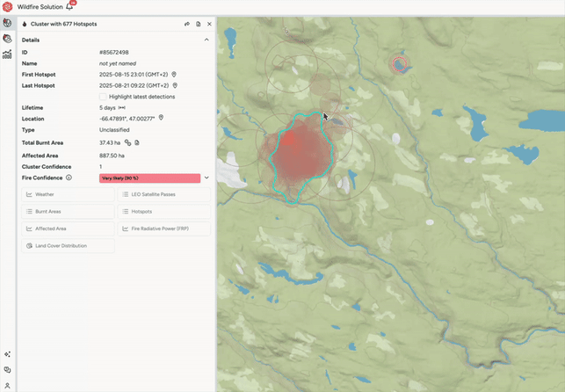Expand Fire Confidence details chevron
Image resolution: width=565 pixels, height=392 pixels.
coord(206,178)
